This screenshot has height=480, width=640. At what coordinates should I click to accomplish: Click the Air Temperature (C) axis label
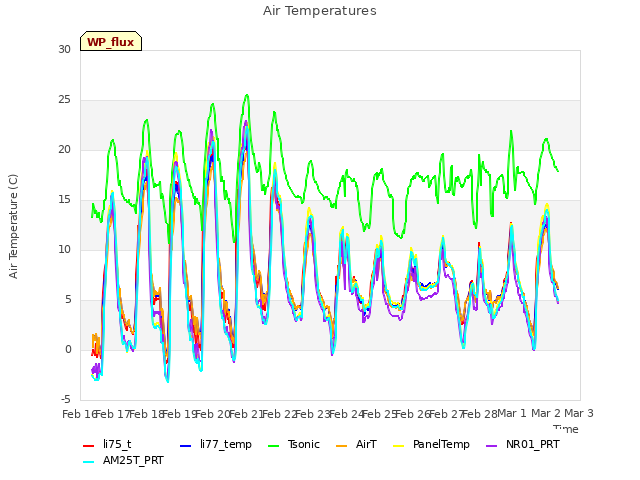pos(13,227)
